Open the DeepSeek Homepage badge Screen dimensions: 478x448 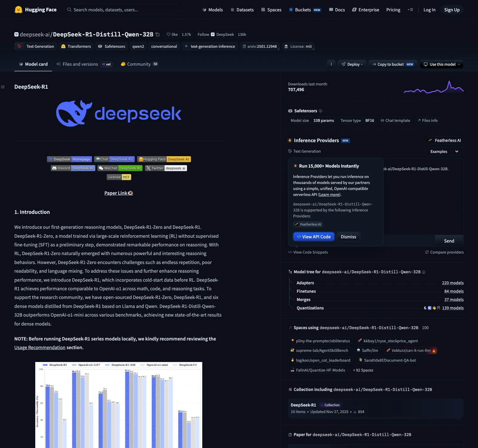pyautogui.click(x=69, y=159)
